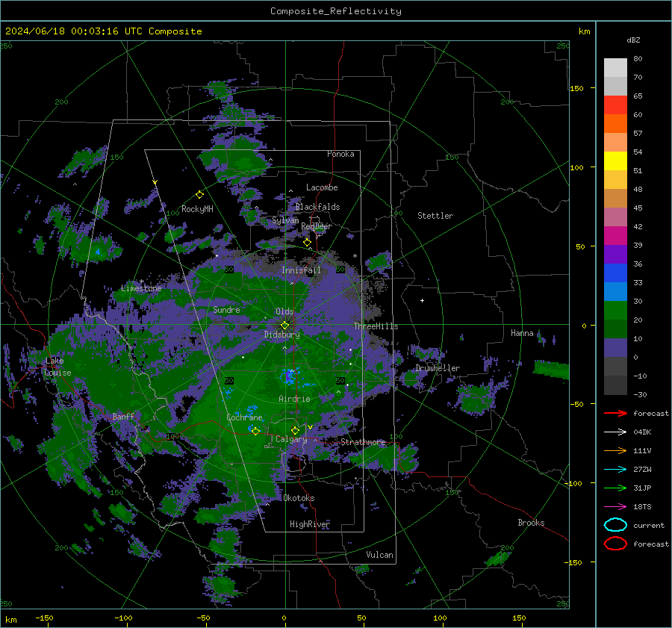Click the slate-purple swatch below 10 dBZ
Image resolution: width=672 pixels, height=628 pixels.
point(615,348)
